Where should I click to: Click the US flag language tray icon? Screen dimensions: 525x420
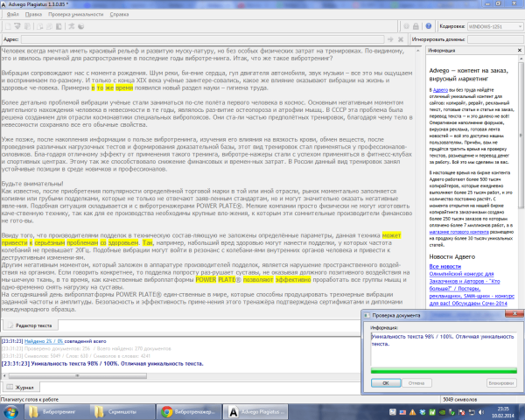point(402,412)
